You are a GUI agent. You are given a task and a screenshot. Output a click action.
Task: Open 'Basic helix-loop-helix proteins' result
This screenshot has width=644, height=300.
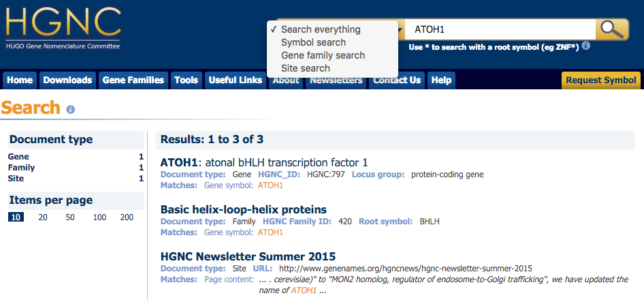click(243, 209)
